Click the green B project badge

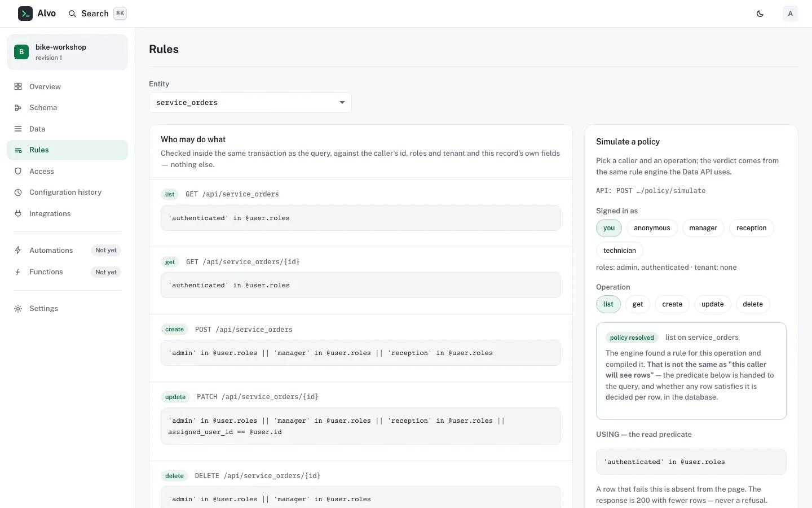[x=21, y=52]
